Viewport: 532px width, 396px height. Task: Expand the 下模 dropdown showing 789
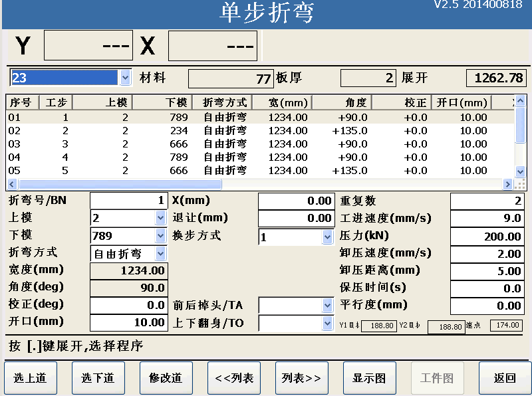click(x=160, y=235)
